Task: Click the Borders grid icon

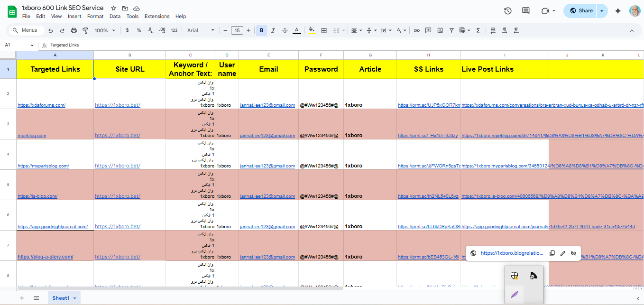Action: click(x=324, y=30)
